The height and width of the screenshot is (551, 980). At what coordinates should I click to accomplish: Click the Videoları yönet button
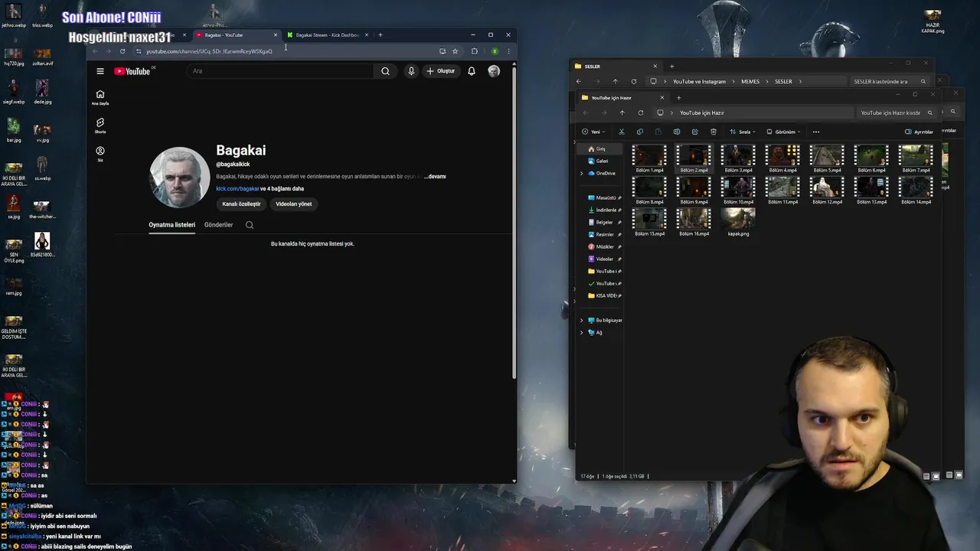coord(294,204)
